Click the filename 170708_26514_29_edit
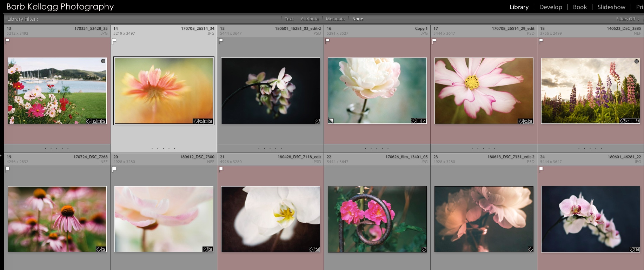This screenshot has height=270, width=644. click(x=513, y=29)
